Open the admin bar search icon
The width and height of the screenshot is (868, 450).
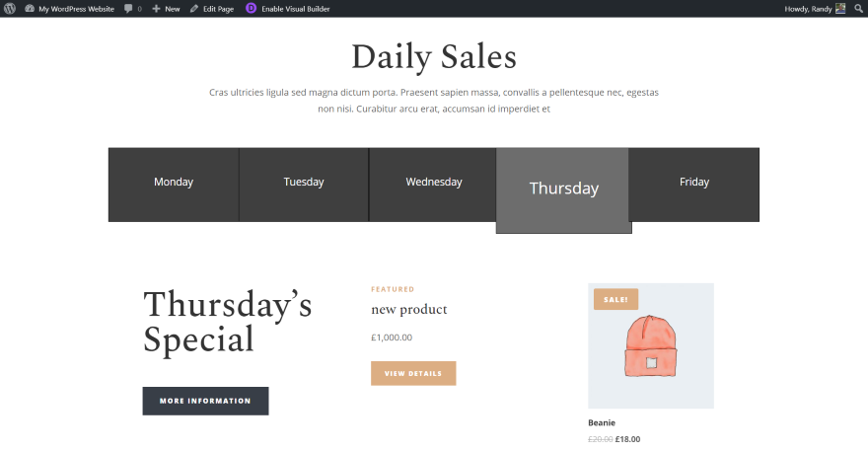point(858,8)
